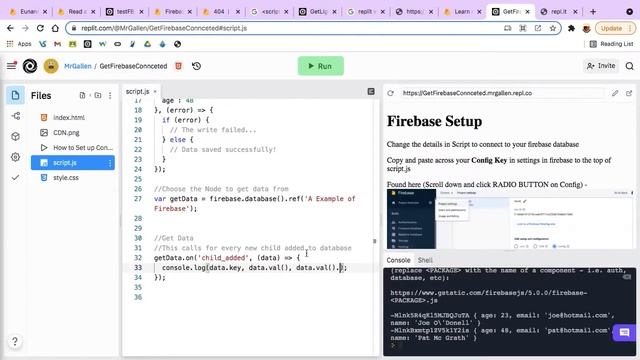Viewport: 640px width, 360px height.
Task: Go to the Replit home logo
Action: (30, 66)
